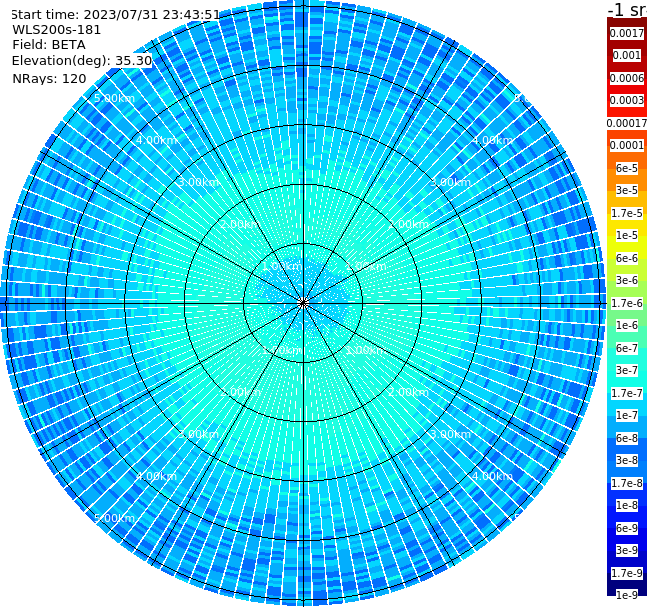This screenshot has width=647, height=607.
Task: Select the 6e-8 colorbar tick label
Action: point(627,438)
